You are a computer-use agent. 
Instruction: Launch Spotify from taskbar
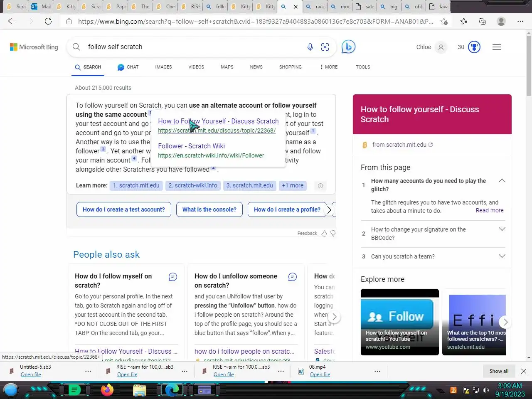pos(74,390)
